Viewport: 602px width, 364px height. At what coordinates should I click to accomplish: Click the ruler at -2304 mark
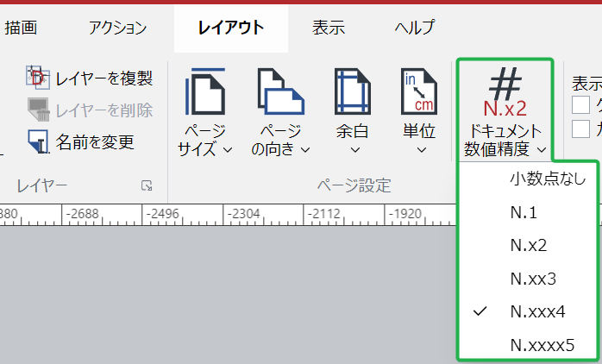pos(243,214)
